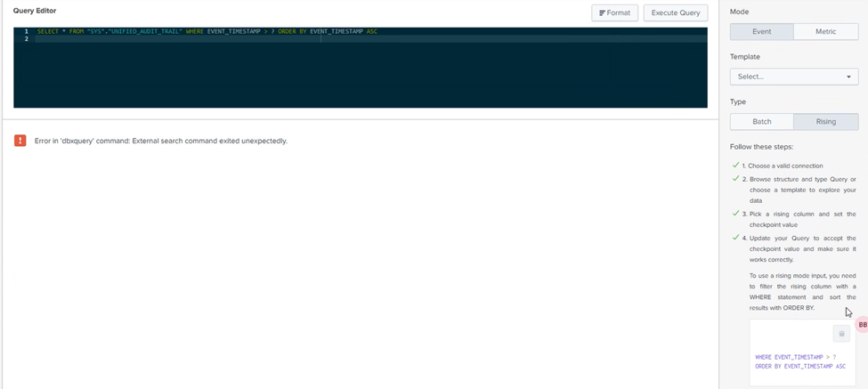
Task: Set Type to Batch
Action: (761, 121)
